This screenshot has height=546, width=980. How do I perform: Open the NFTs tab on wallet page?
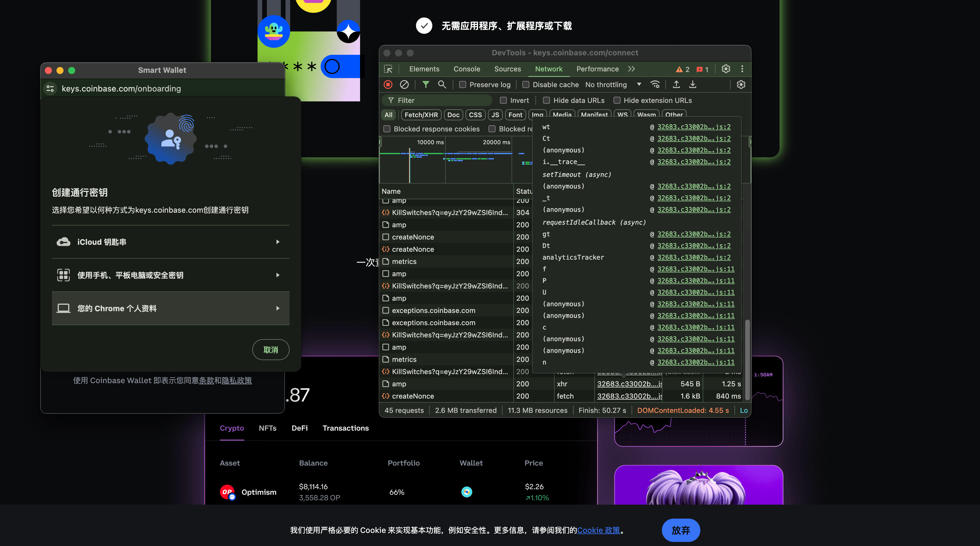267,428
